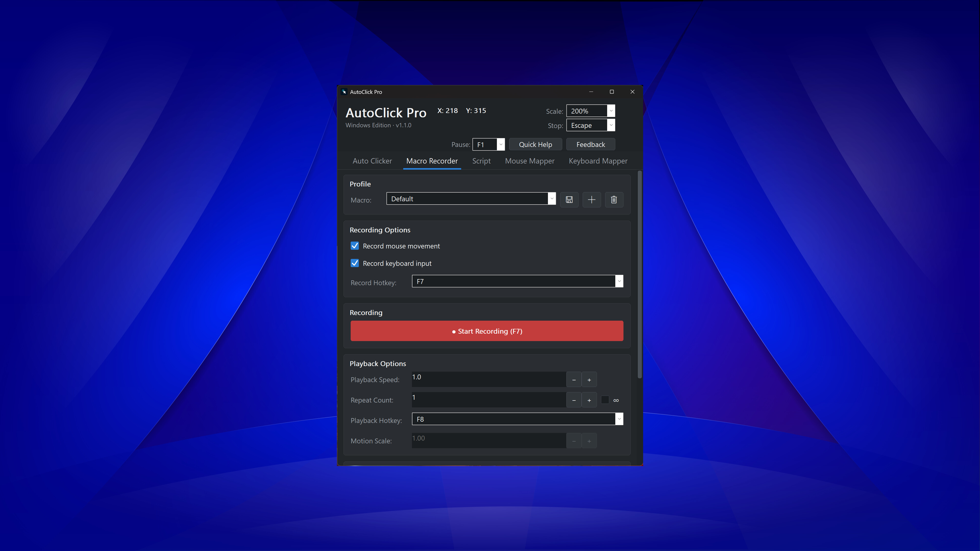Open the Keyboard Mapper tab

(x=598, y=161)
